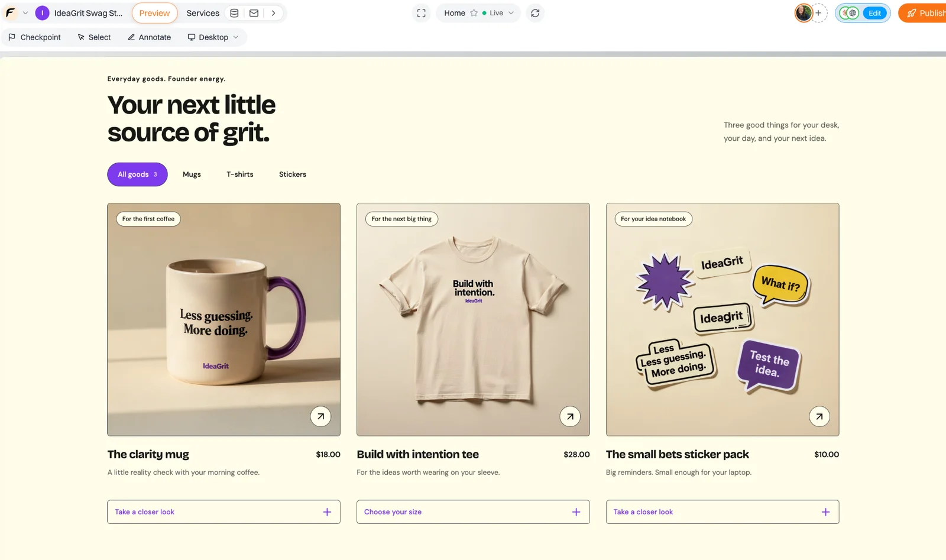Open the mail envelope icon
The width and height of the screenshot is (946, 560).
coord(254,13)
